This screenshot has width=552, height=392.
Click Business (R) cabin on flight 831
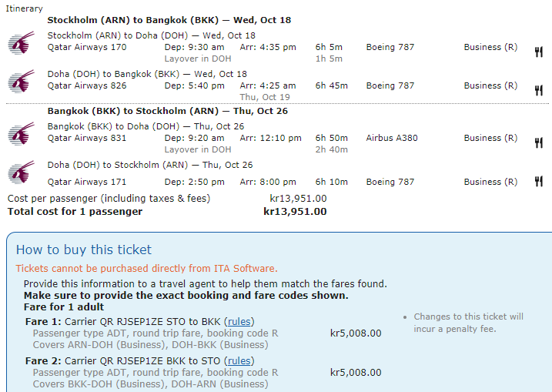(x=490, y=139)
